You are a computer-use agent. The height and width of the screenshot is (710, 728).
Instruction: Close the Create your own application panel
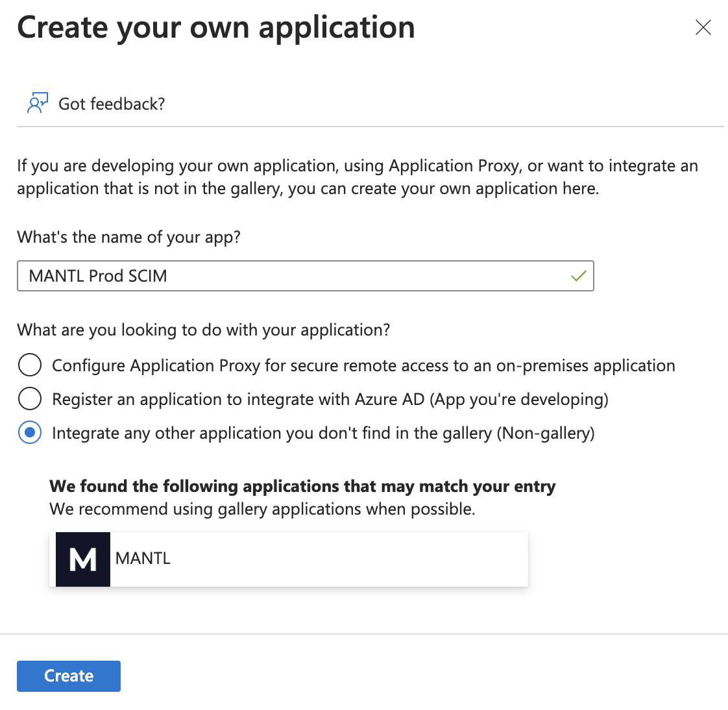click(x=703, y=27)
